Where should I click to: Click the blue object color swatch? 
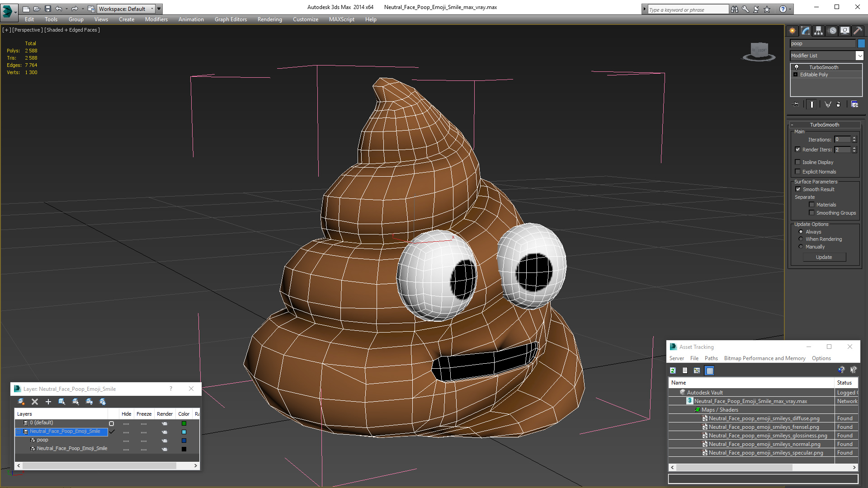click(x=861, y=43)
